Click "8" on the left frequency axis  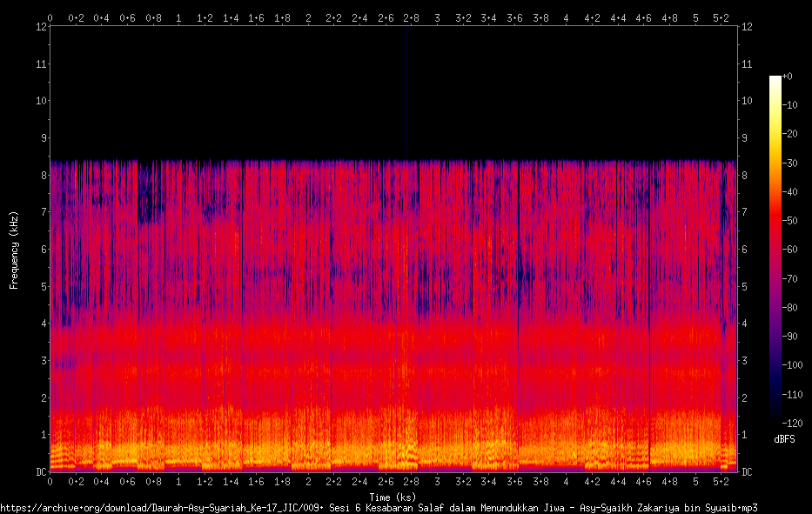[44, 175]
